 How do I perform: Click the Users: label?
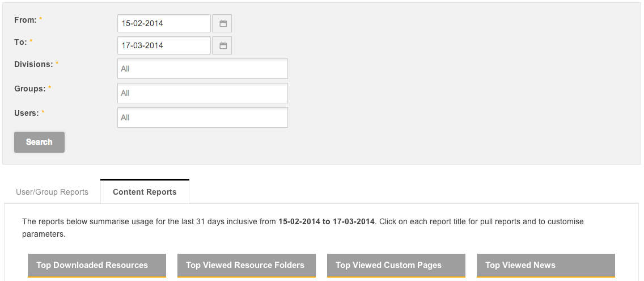tap(27, 113)
